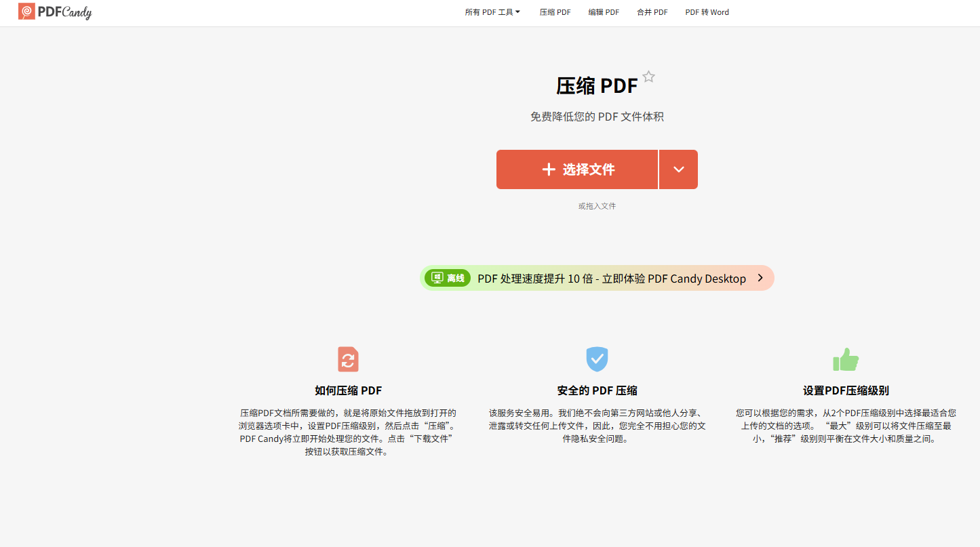Click the blue shield checkmark icon
This screenshot has height=547, width=980.
coord(597,359)
